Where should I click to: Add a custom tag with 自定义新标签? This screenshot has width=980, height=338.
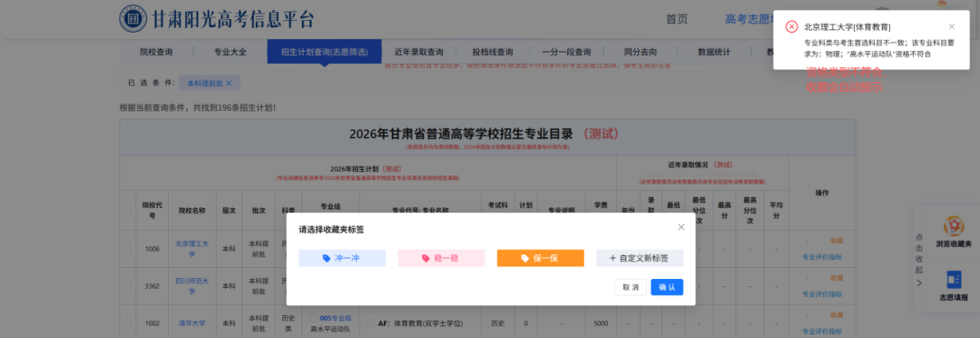640,258
